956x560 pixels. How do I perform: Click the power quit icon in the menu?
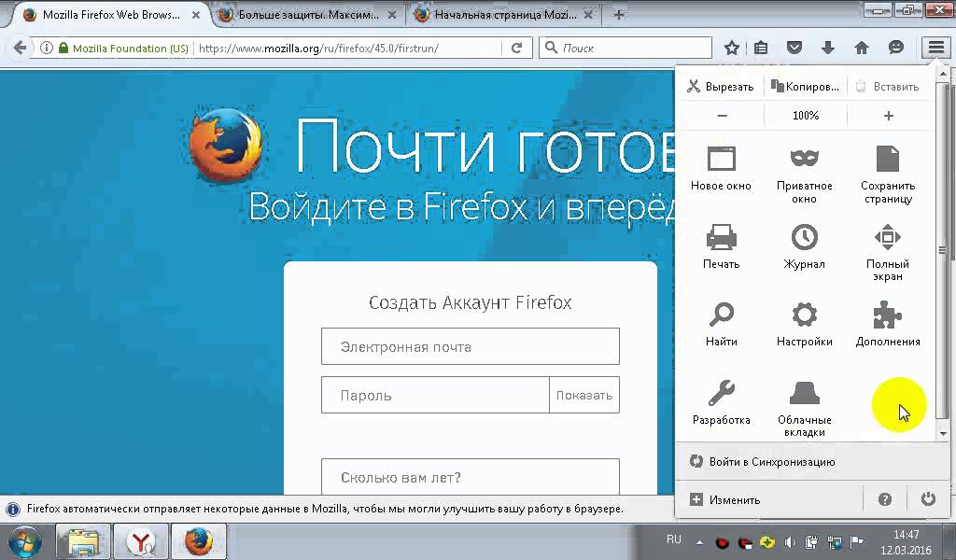928,499
